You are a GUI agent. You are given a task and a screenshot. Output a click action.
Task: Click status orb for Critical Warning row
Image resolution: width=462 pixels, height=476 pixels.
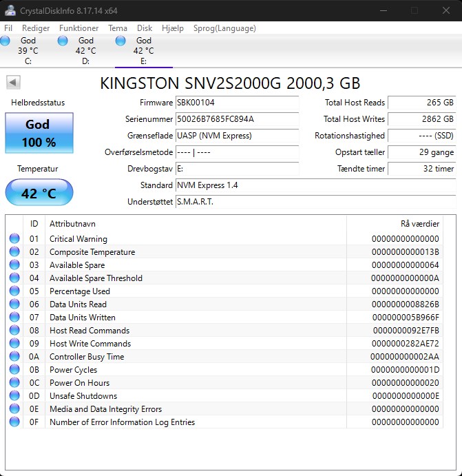(14, 238)
